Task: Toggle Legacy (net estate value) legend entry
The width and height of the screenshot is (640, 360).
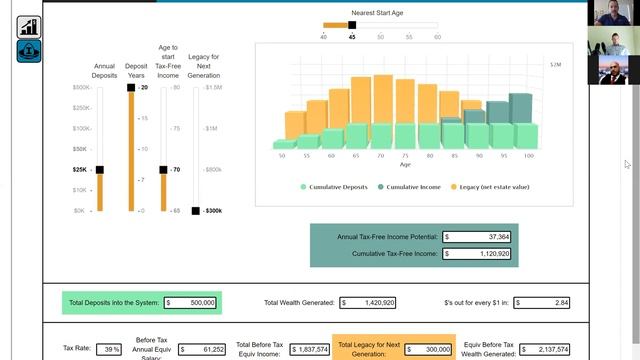Action: pyautogui.click(x=490, y=187)
